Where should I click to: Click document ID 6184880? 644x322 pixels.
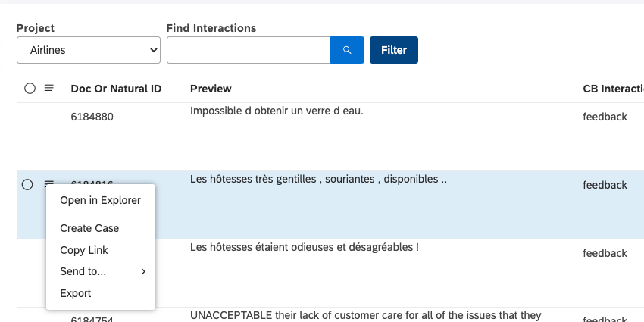[x=92, y=117]
